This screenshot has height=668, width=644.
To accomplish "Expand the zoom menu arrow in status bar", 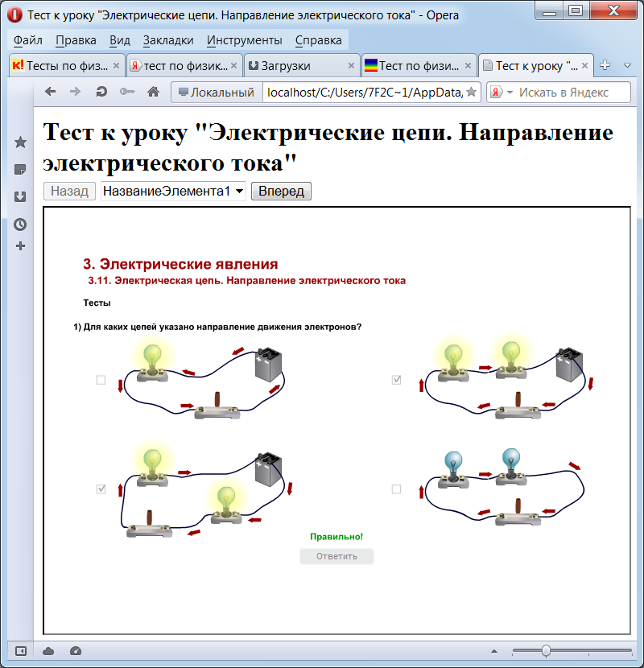I will tap(494, 651).
